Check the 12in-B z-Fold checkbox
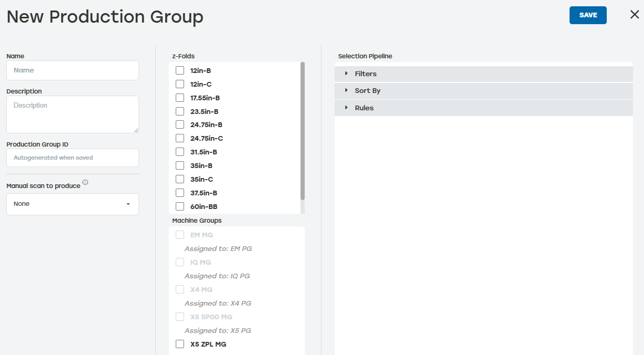The image size is (644, 355). [180, 70]
